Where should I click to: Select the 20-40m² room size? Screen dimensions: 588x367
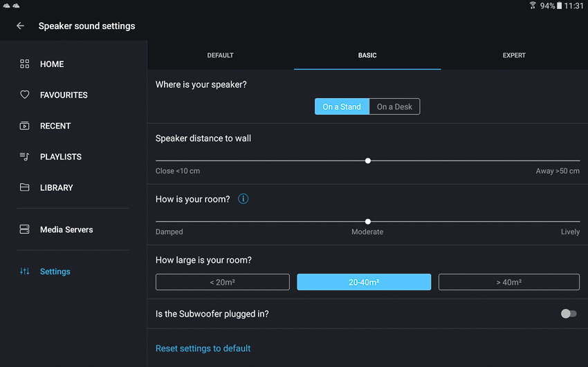pyautogui.click(x=364, y=282)
